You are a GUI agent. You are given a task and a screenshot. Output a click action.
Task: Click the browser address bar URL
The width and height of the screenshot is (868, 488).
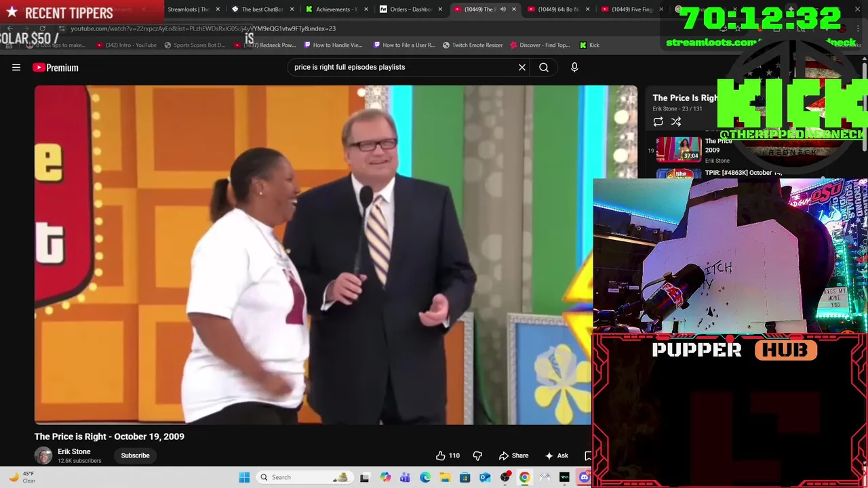point(203,28)
